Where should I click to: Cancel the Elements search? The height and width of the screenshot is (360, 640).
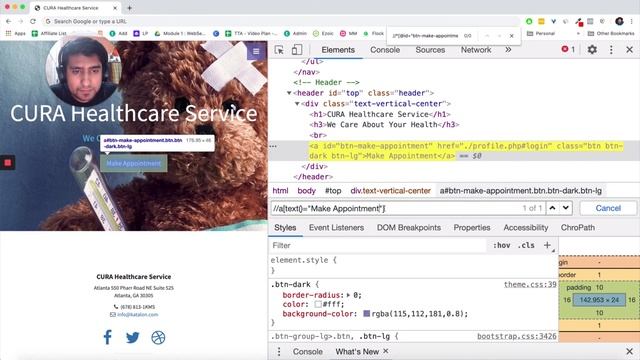pos(608,208)
